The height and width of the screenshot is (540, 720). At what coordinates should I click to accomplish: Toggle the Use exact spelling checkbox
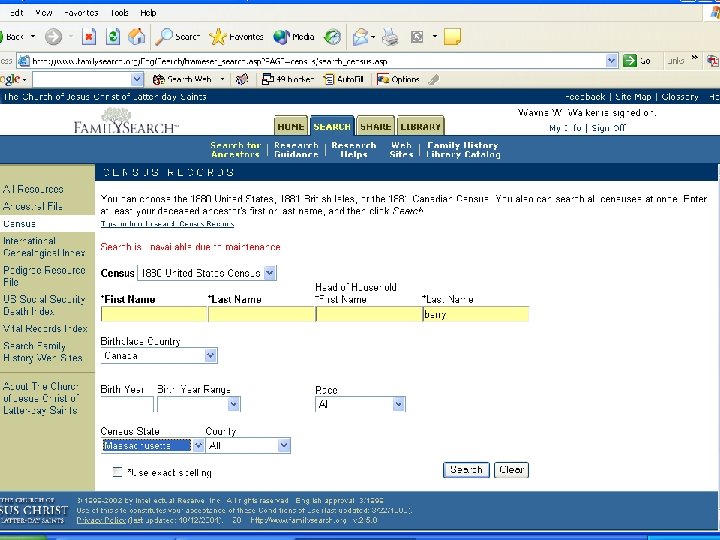[118, 472]
